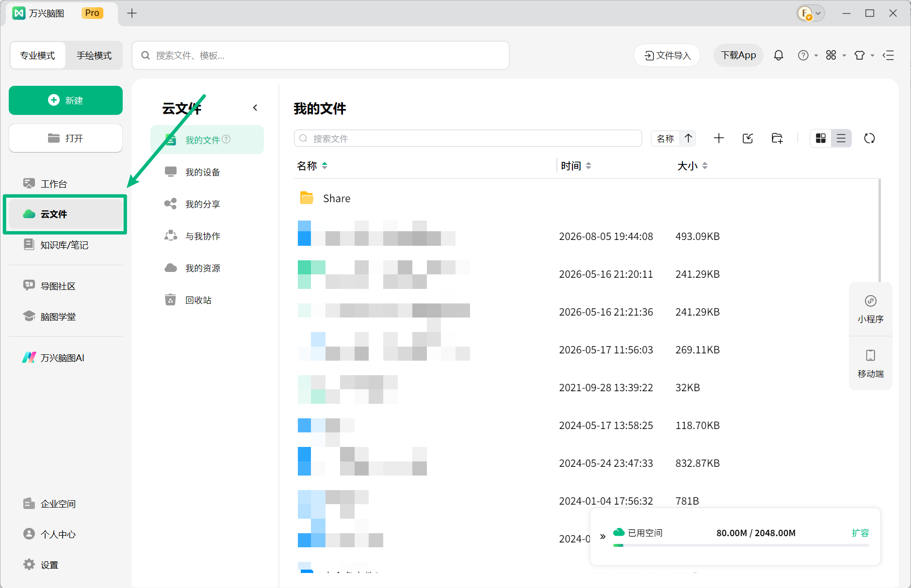Open a new tab with plus
This screenshot has width=911, height=588.
pyautogui.click(x=132, y=13)
